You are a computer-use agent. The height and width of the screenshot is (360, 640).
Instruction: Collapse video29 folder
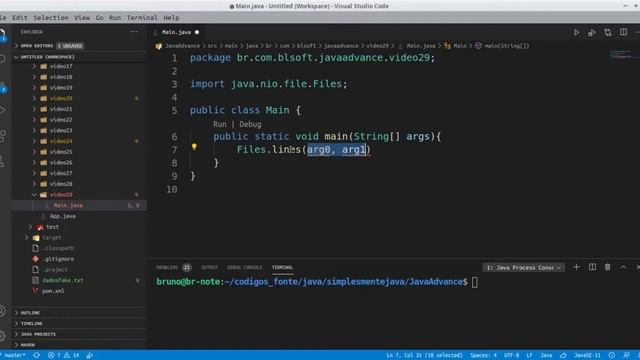[x=34, y=195]
